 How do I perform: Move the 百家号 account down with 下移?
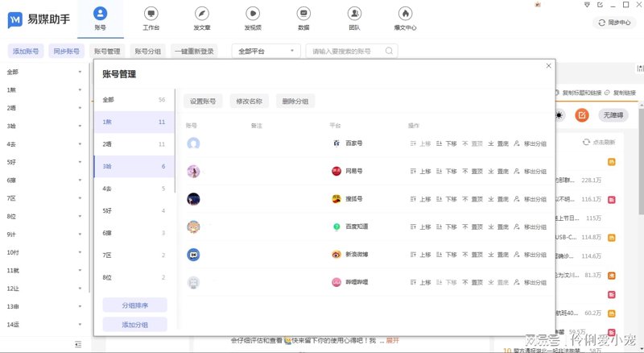coord(447,143)
